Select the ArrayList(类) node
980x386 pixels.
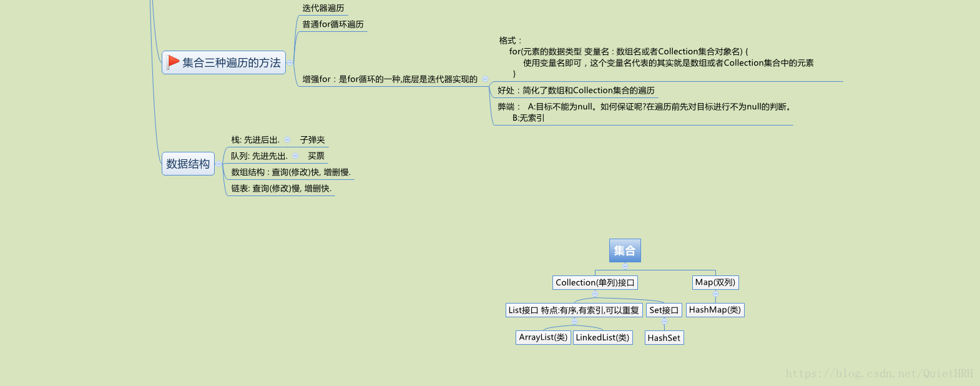pyautogui.click(x=543, y=337)
